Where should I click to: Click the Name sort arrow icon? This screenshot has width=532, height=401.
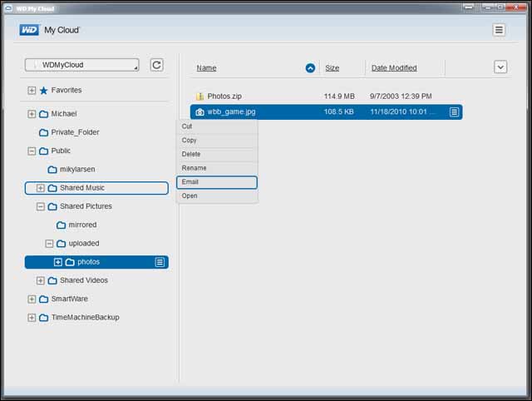point(310,68)
